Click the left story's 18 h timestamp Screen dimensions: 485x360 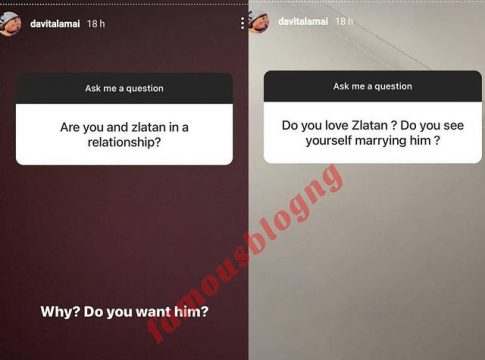coord(96,24)
